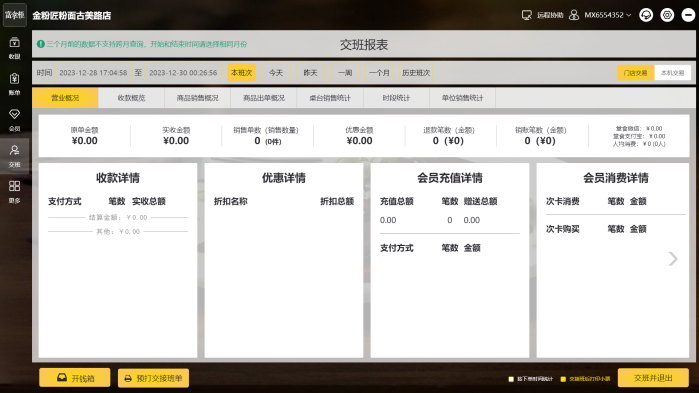Click the 折扣名称 column header

click(230, 201)
